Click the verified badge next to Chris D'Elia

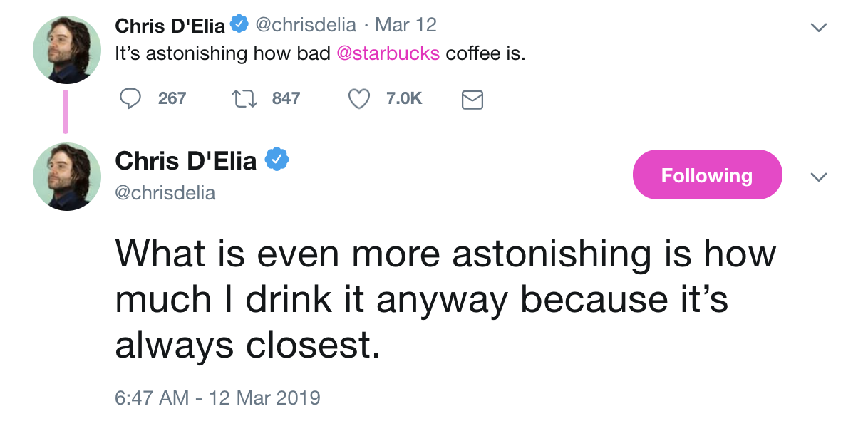point(239,24)
